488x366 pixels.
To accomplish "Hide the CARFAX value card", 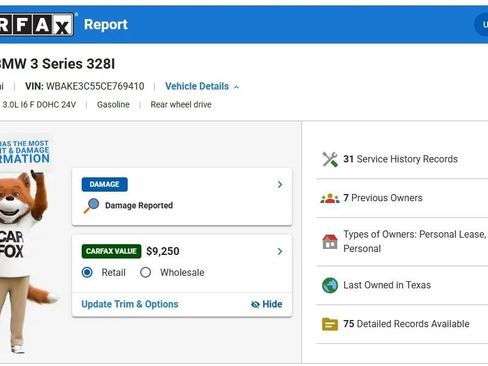I will [x=267, y=304].
